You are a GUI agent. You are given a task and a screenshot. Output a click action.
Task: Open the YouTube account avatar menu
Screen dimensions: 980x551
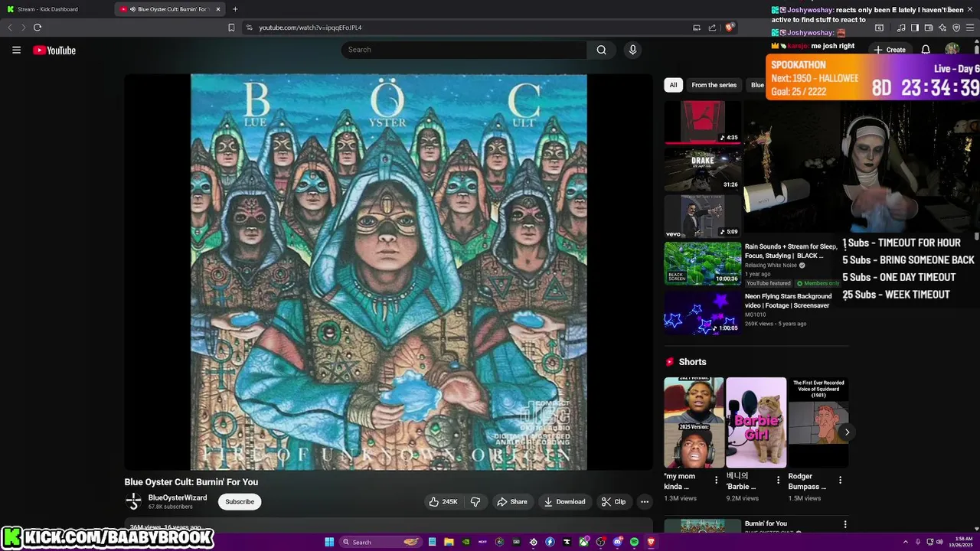pyautogui.click(x=952, y=50)
